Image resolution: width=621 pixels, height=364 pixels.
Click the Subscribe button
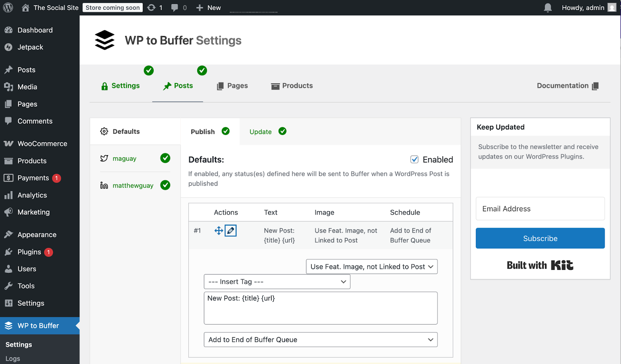coord(540,238)
